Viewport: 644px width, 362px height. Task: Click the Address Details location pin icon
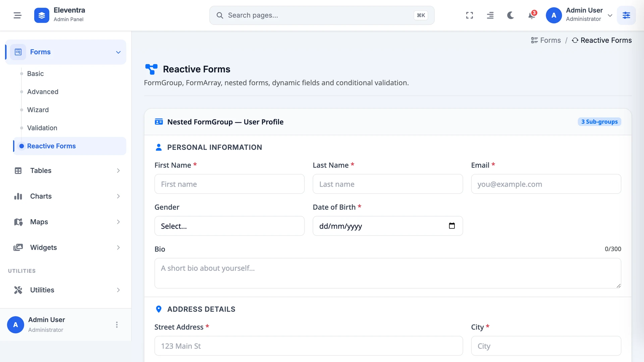click(x=159, y=309)
